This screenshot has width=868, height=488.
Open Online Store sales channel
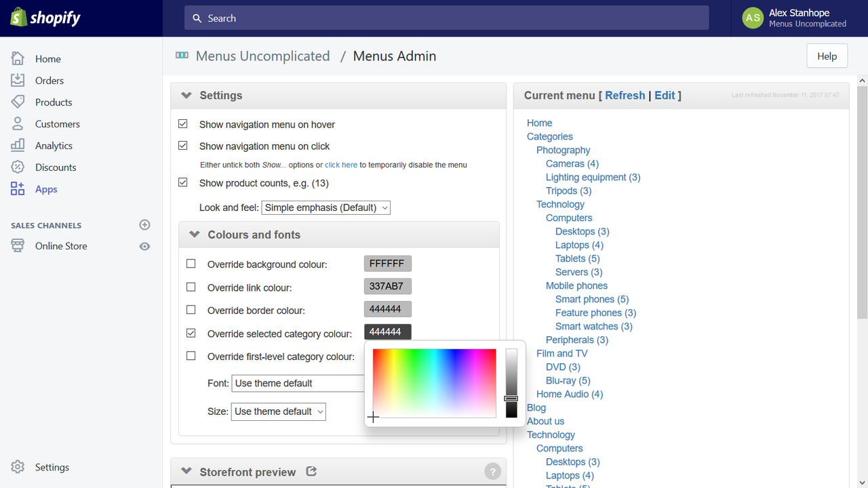(61, 246)
